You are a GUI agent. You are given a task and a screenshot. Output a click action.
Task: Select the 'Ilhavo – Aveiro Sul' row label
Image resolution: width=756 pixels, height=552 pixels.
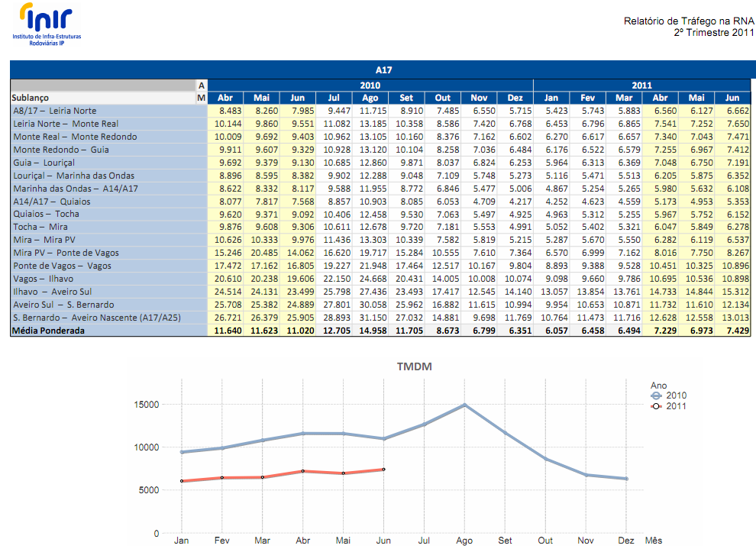52,292
